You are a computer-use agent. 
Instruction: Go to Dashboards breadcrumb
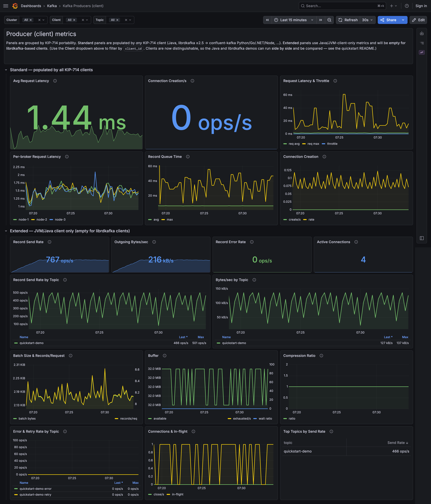tap(31, 6)
